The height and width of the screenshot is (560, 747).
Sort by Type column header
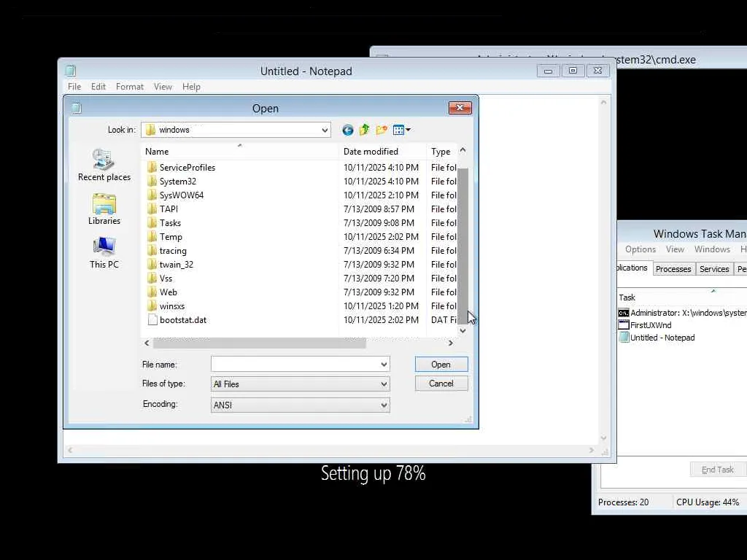tap(442, 152)
